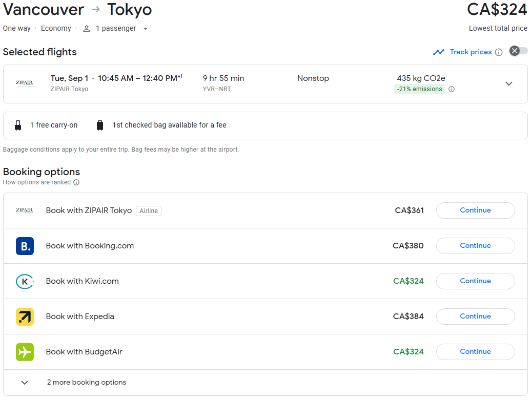The height and width of the screenshot is (401, 532).
Task: Click the free carry-on bag icon
Action: [x=18, y=124]
